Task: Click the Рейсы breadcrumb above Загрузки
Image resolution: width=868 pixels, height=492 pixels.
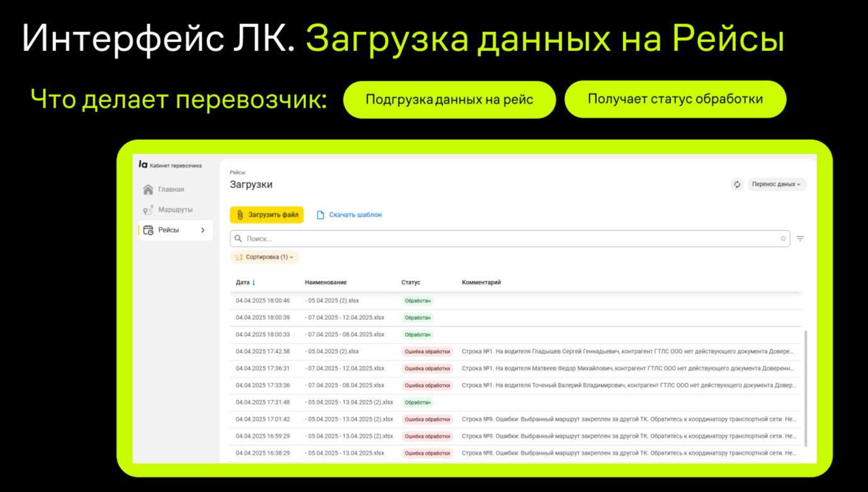Action: pyautogui.click(x=237, y=172)
